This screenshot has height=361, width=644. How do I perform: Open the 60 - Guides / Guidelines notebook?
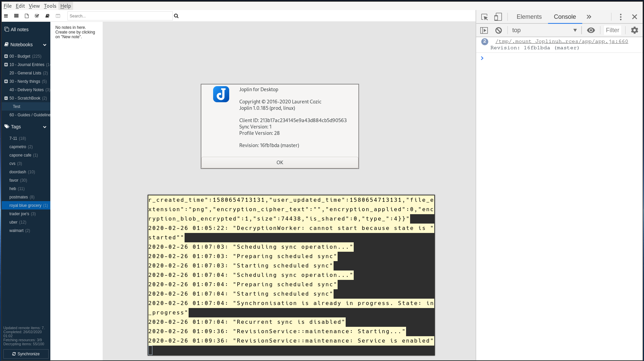(26, 115)
